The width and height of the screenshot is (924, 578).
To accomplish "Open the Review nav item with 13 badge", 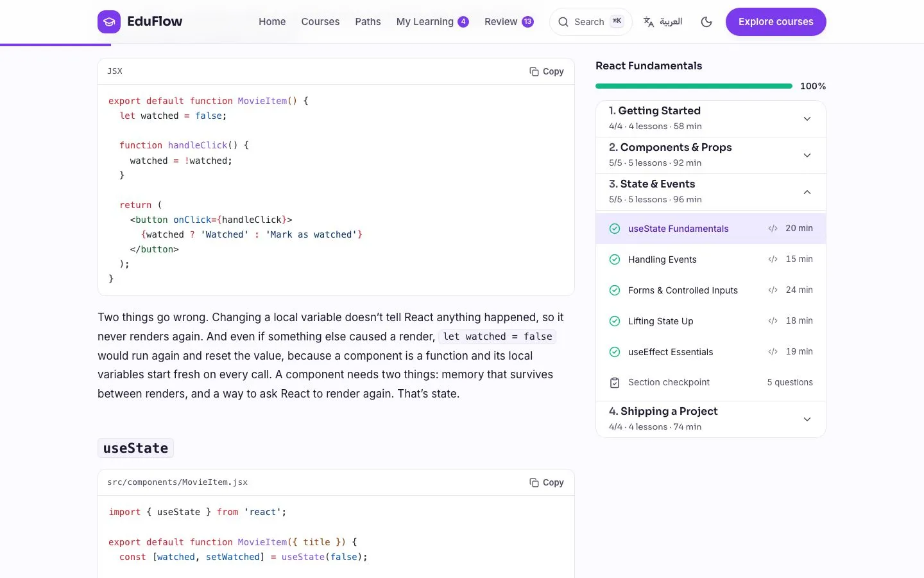I will click(x=509, y=22).
